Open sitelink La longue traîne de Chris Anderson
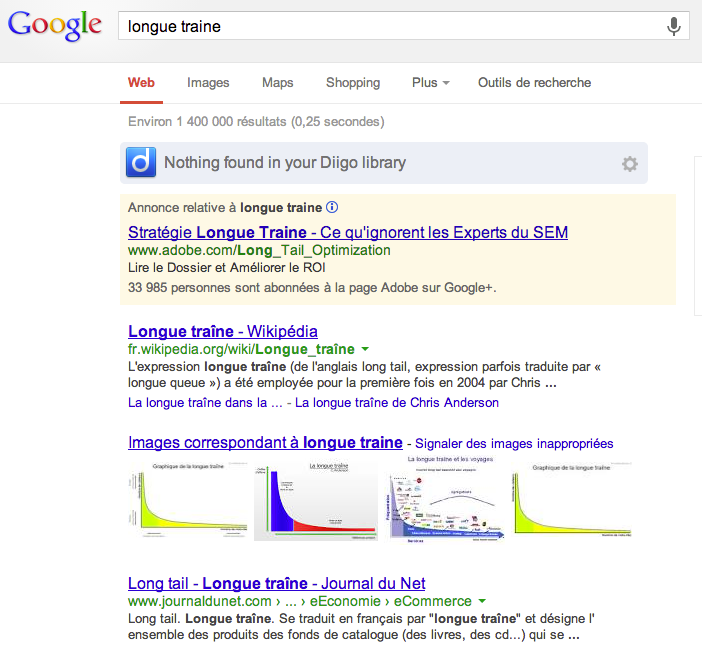 click(x=397, y=403)
